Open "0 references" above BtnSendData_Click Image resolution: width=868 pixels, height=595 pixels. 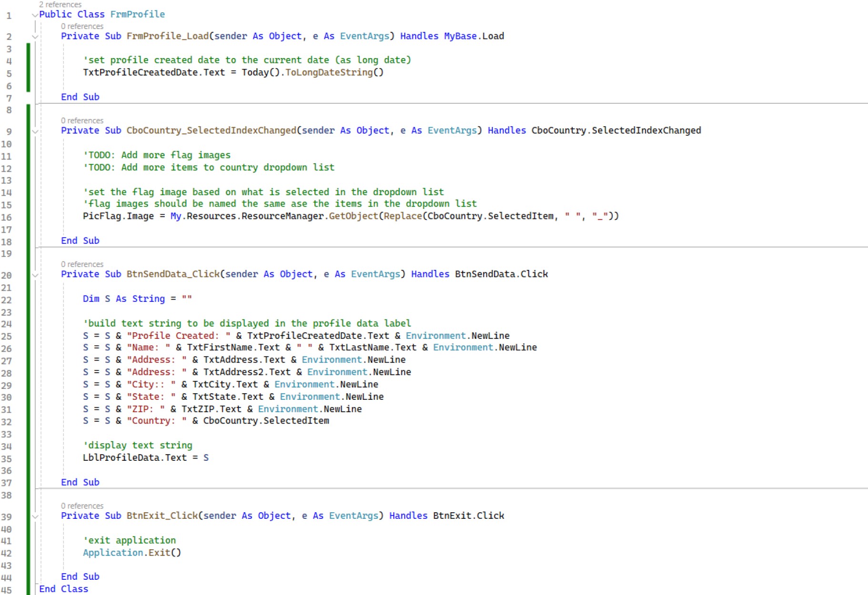(82, 265)
